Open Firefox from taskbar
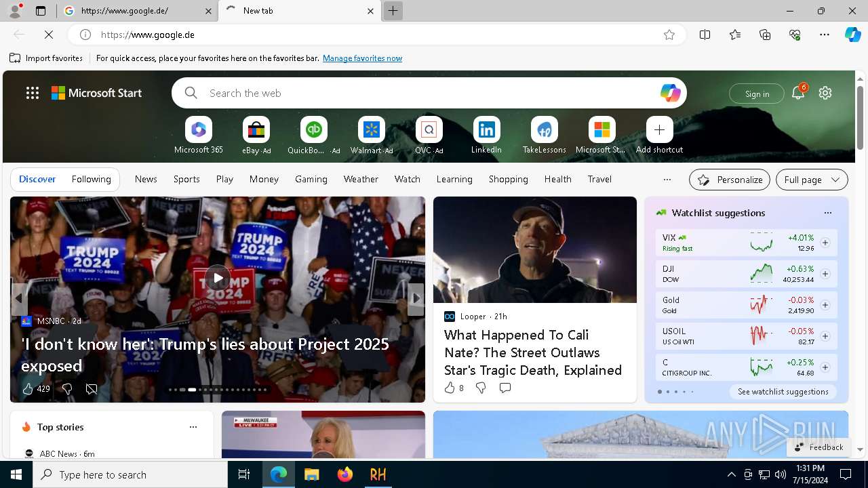 (x=345, y=474)
